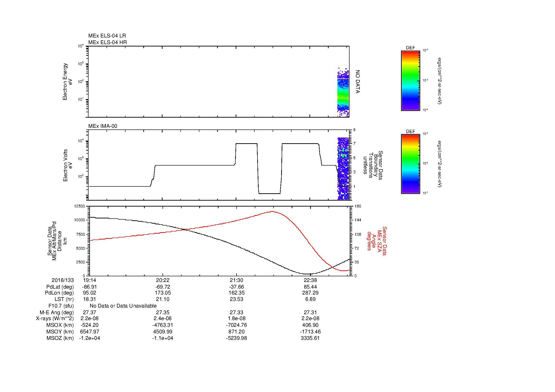Click the MSOZ value '3335.61'
Screen dimensions: 555x392
[x=310, y=338]
